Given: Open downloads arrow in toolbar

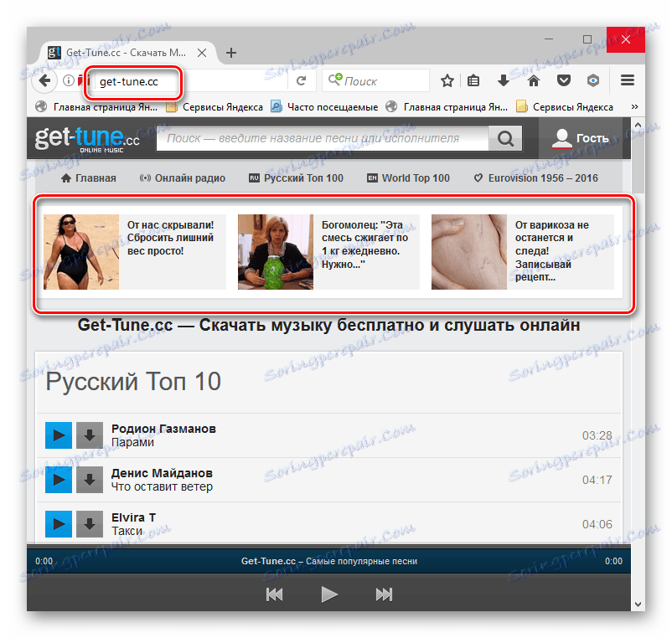Looking at the screenshot, I should coord(503,80).
